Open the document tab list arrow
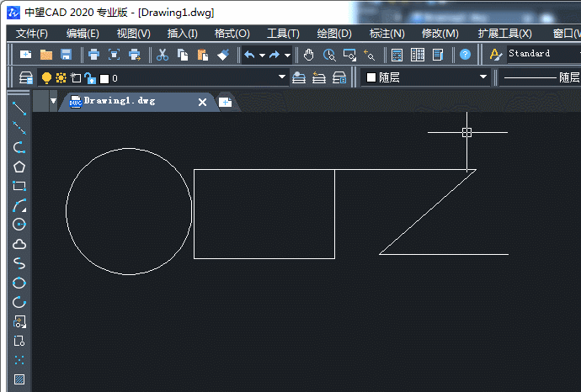Image resolution: width=581 pixels, height=392 pixels. 53,101
